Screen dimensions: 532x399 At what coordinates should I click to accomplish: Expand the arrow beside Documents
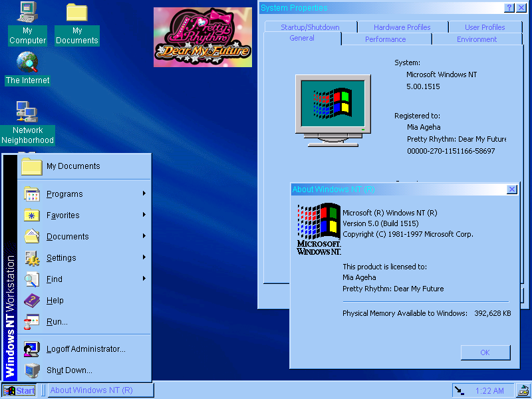click(x=144, y=236)
